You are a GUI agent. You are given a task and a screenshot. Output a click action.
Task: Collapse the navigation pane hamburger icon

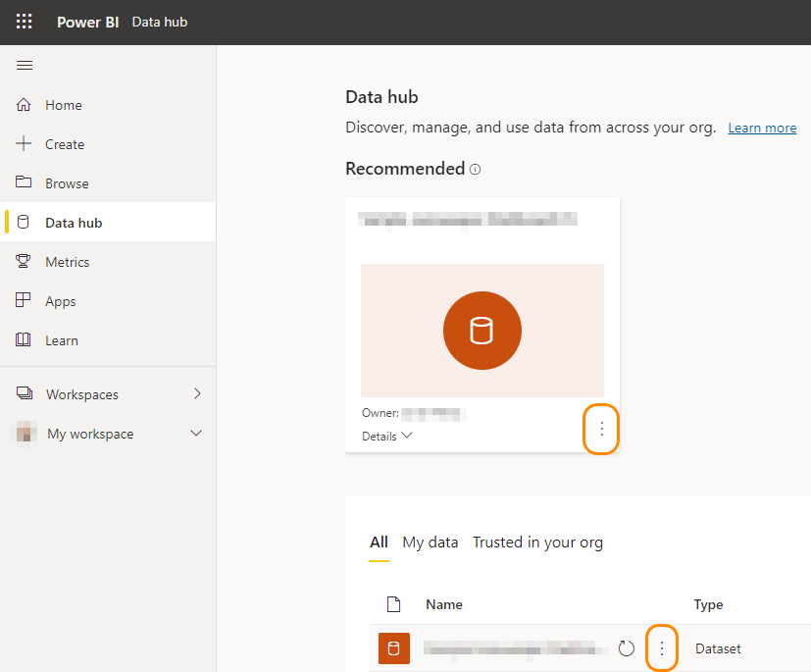25,66
